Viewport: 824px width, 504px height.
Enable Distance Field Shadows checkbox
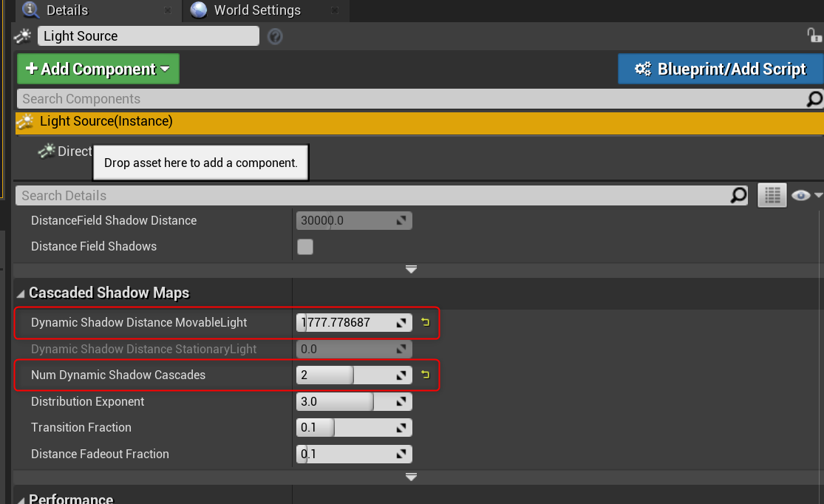[304, 247]
